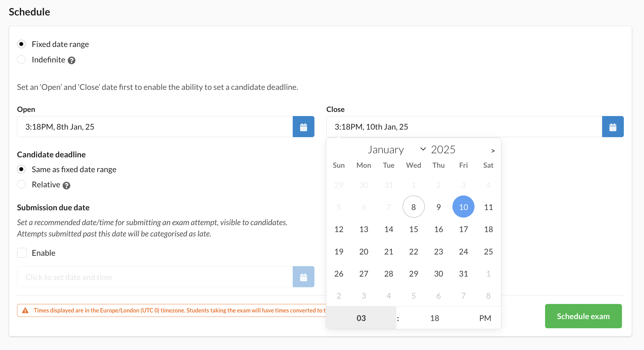The image size is (644, 350).
Task: Set candidate deadline to Relative
Action: (21, 184)
